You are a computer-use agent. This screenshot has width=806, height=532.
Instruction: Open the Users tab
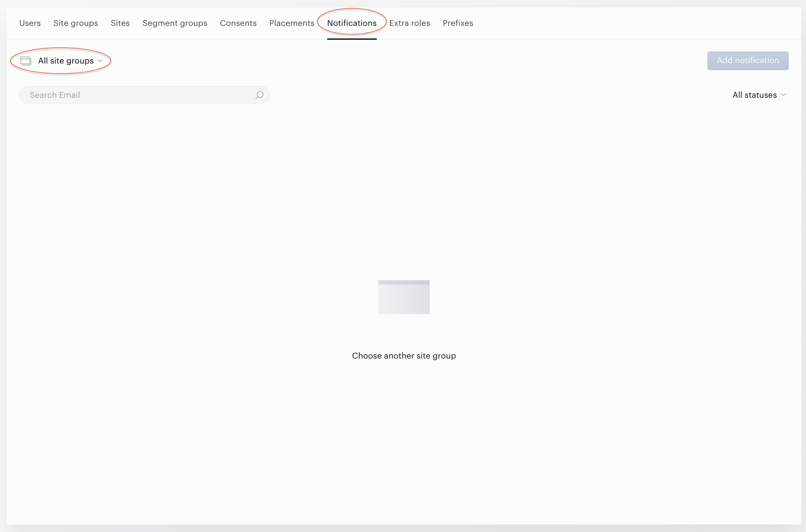pyautogui.click(x=30, y=23)
